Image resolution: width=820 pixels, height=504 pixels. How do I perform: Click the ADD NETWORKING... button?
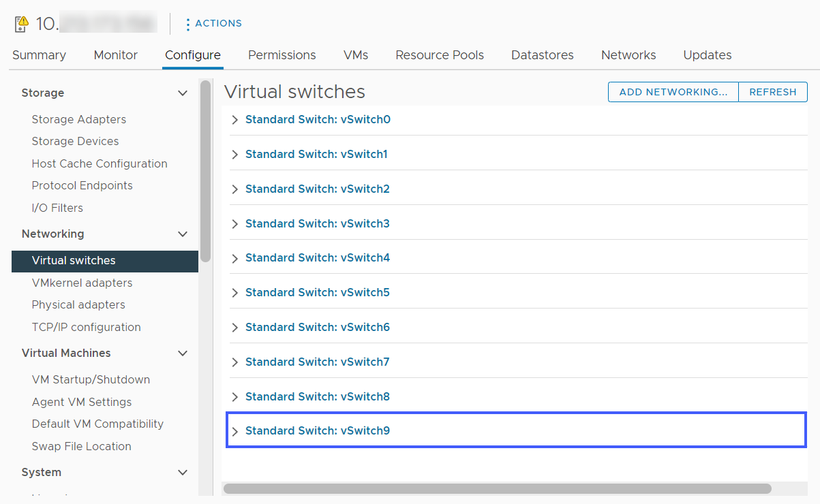673,92
